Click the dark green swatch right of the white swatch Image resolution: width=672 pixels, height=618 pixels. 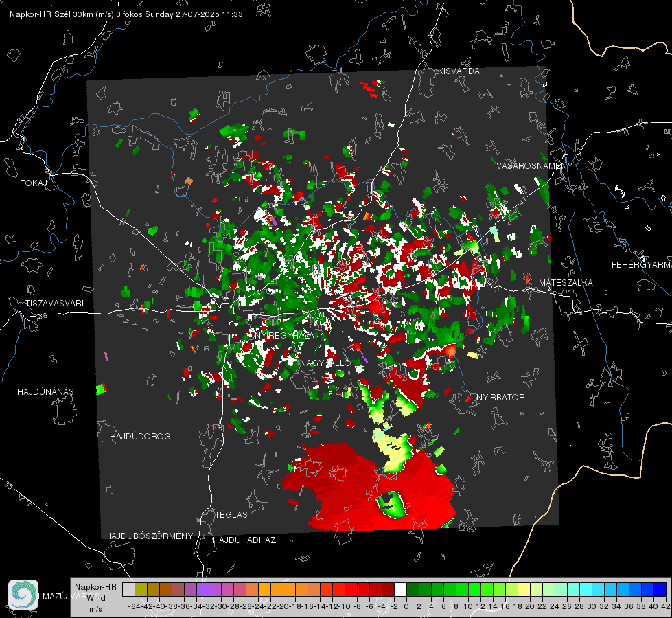(413, 589)
